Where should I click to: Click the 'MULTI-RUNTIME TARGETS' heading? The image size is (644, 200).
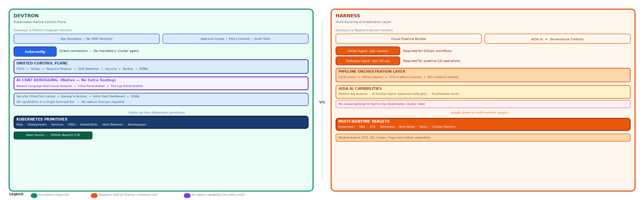tap(364, 121)
